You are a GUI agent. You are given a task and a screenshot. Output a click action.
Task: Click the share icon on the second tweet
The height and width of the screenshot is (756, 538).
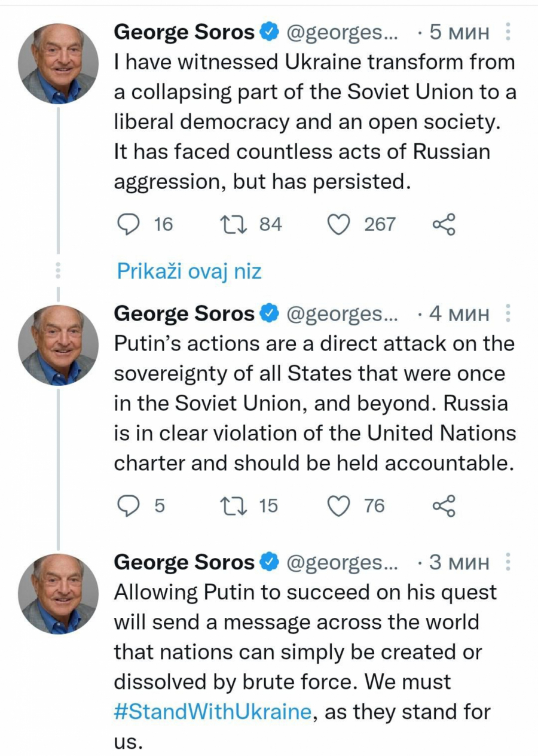pos(443,505)
